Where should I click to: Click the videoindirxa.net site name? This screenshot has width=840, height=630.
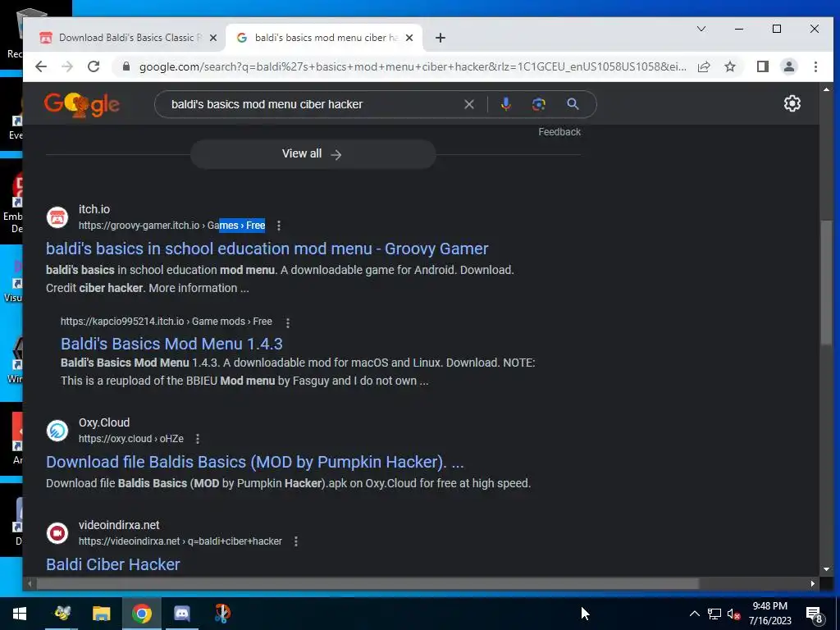coord(119,525)
